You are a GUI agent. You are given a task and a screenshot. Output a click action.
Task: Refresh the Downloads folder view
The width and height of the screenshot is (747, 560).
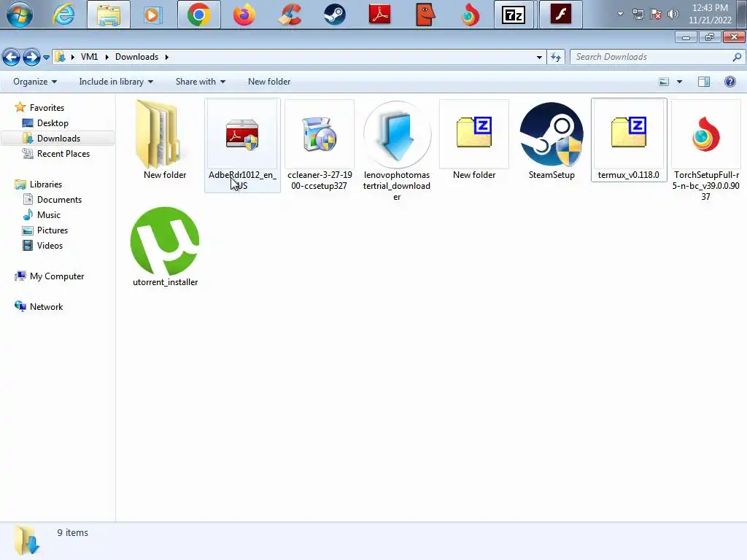coord(555,57)
